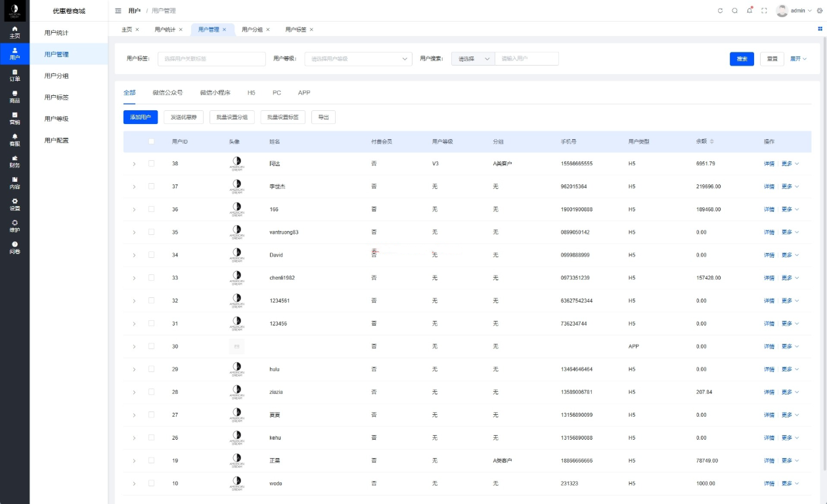Click the refresh icon in the top bar
Screen dimensions: 827x504
720,10
